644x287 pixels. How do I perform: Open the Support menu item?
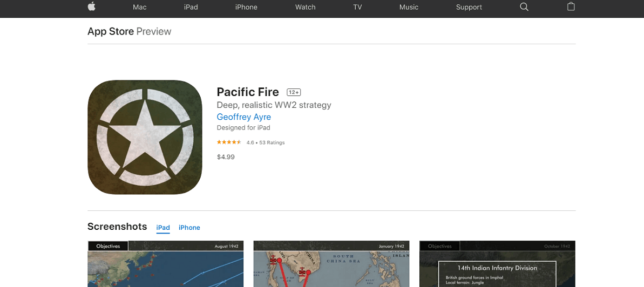tap(469, 7)
